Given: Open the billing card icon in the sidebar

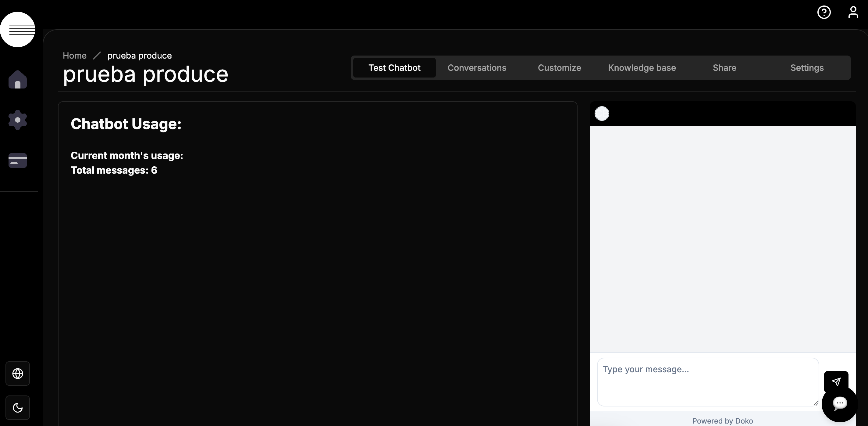Looking at the screenshot, I should tap(17, 160).
